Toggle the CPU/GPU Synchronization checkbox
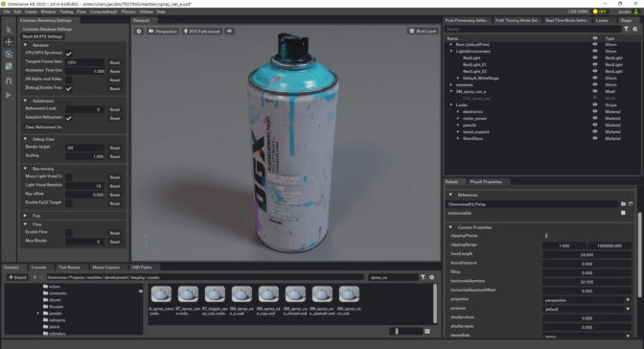This screenshot has width=644, height=349. pyautogui.click(x=69, y=54)
